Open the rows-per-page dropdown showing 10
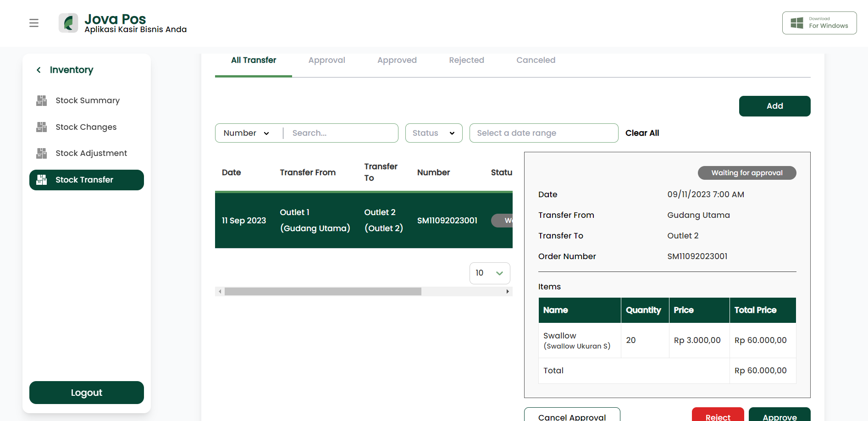The image size is (868, 421). pyautogui.click(x=490, y=273)
